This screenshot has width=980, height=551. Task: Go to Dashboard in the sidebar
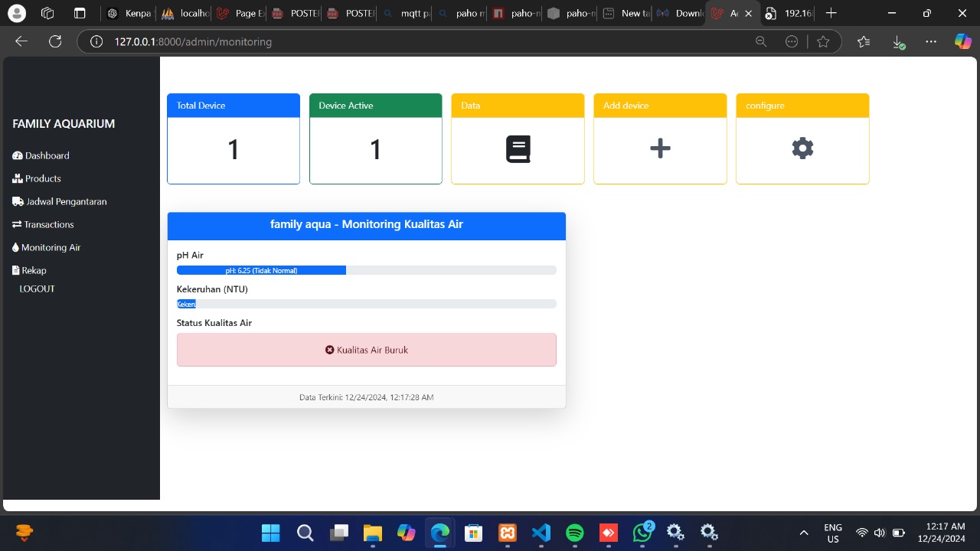click(47, 155)
